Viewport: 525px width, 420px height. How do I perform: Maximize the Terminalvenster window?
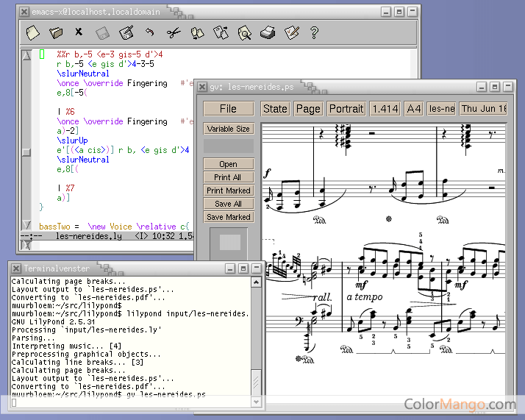[243, 268]
